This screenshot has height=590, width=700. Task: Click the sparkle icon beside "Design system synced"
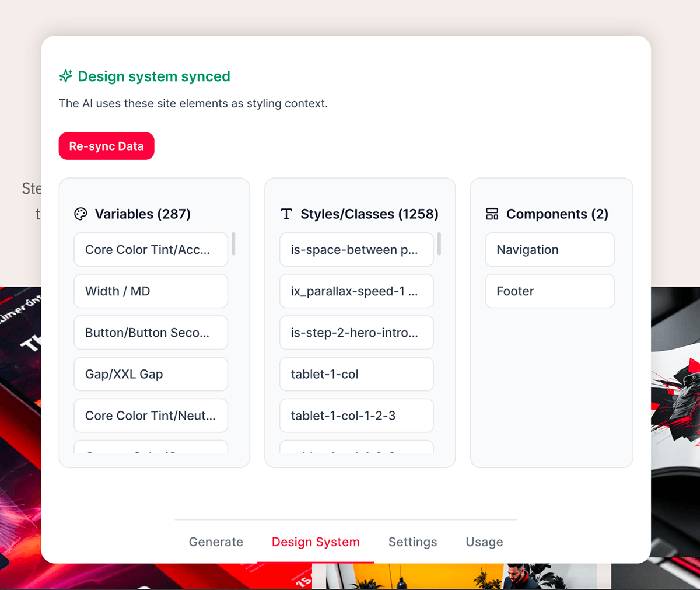(65, 76)
